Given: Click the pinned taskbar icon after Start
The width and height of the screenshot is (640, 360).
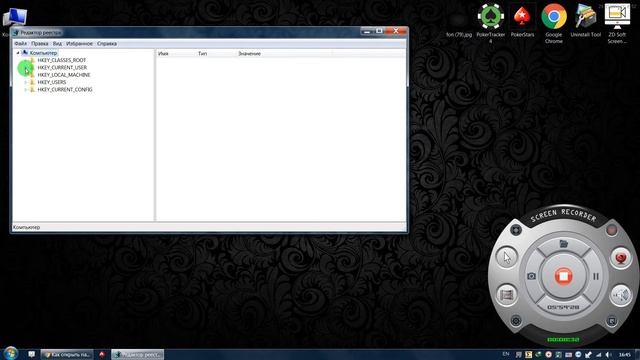Looking at the screenshot, I should point(31,354).
